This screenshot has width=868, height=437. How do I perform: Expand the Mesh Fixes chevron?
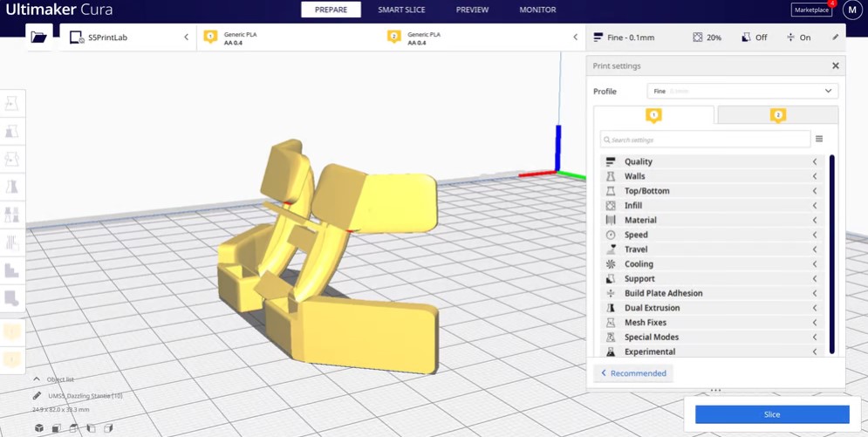point(815,323)
